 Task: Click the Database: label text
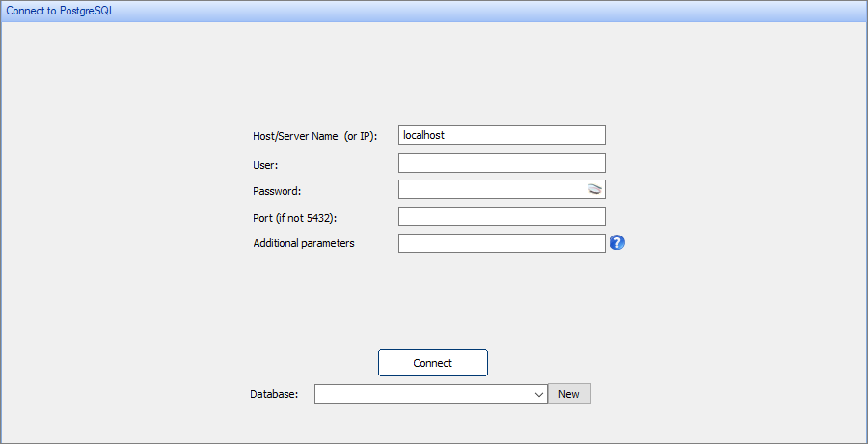[x=274, y=394]
